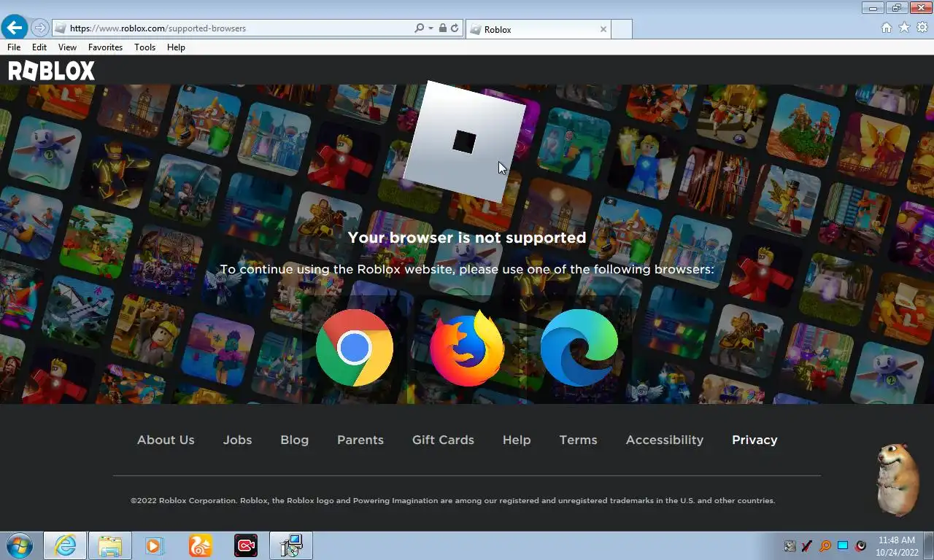Open the View menu

coord(67,47)
